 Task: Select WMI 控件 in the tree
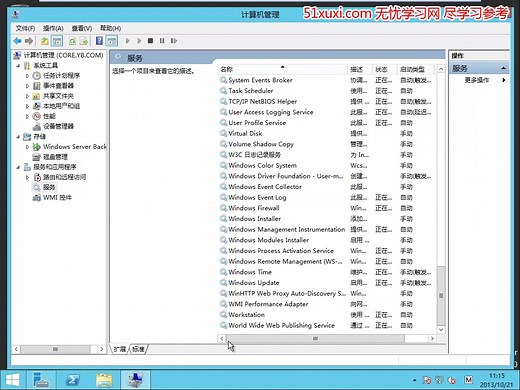click(x=57, y=198)
